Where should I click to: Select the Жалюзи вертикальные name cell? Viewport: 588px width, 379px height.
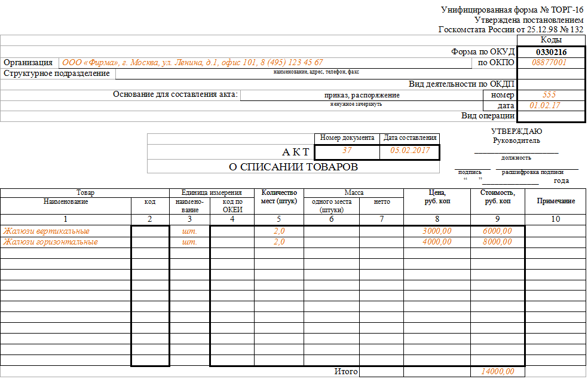click(66, 231)
